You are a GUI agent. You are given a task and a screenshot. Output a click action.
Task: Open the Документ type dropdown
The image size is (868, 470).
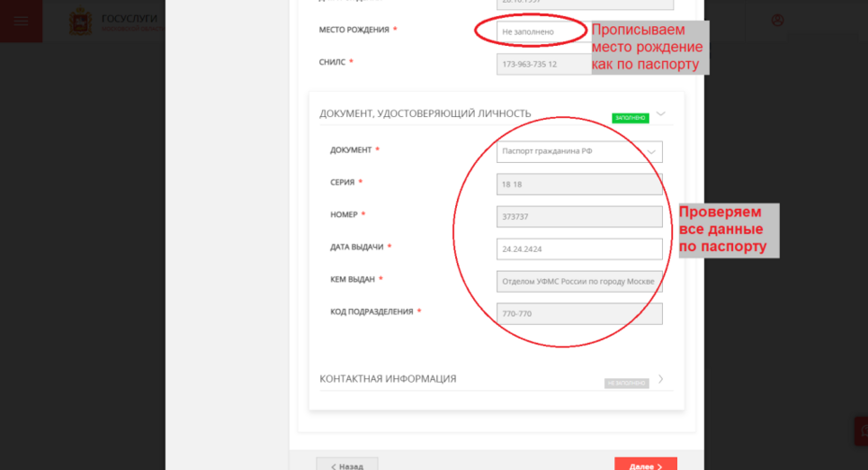[579, 151]
